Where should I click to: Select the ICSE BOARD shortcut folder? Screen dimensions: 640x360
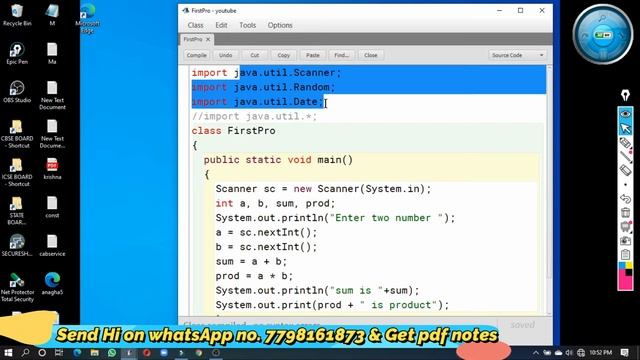click(x=17, y=172)
